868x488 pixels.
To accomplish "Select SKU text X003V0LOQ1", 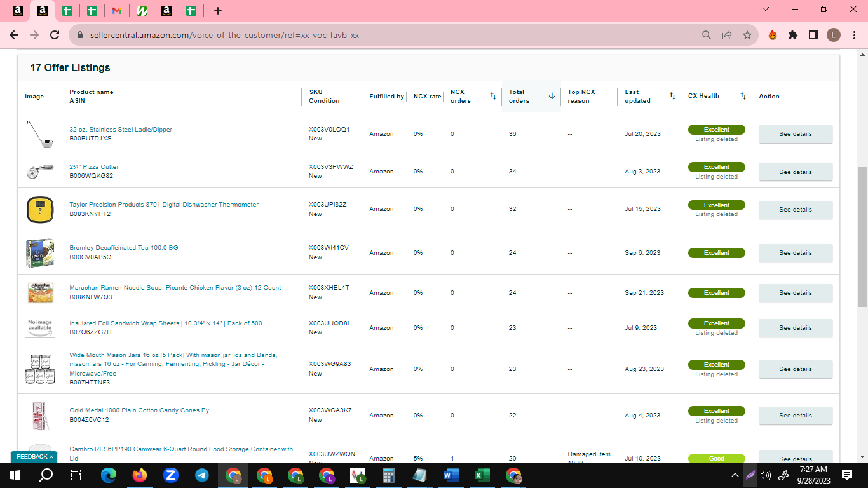I will pyautogui.click(x=329, y=130).
